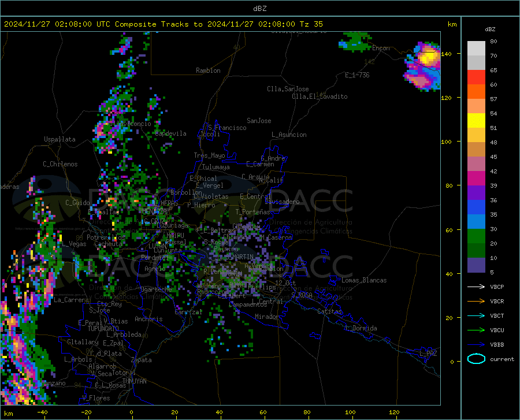The image size is (520, 420).
Task: Click the Uspallata place label
Action: point(60,140)
